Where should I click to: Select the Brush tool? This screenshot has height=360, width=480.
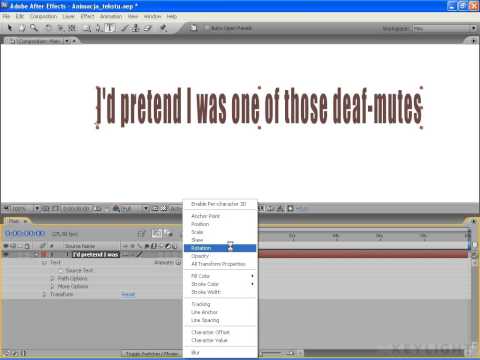tap(125, 28)
